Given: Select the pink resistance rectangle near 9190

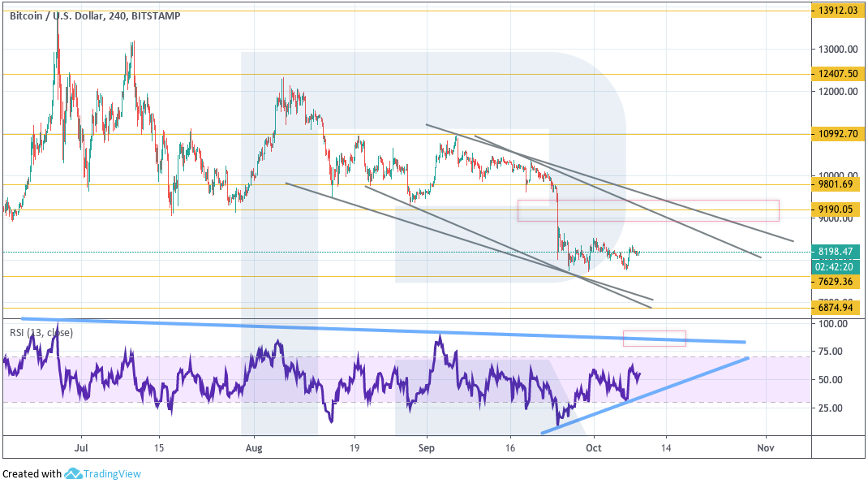Looking at the screenshot, I should click(648, 210).
